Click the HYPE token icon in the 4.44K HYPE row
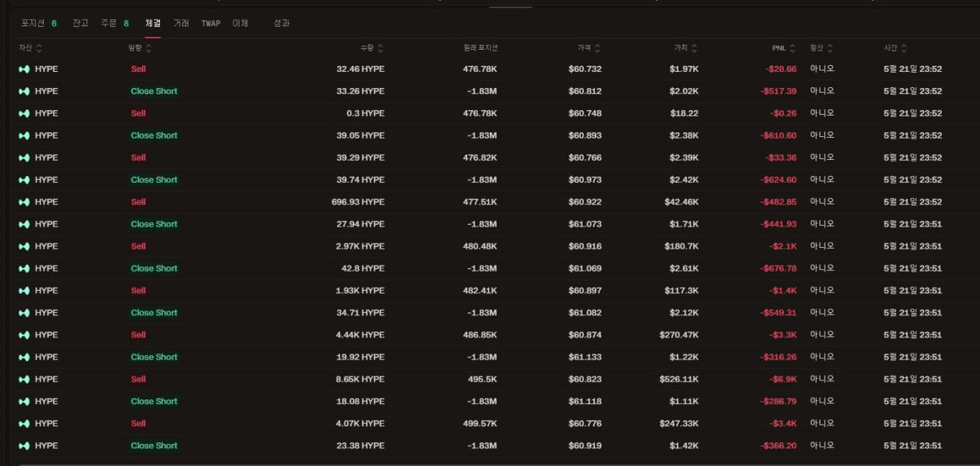Image resolution: width=980 pixels, height=466 pixels. coord(24,335)
